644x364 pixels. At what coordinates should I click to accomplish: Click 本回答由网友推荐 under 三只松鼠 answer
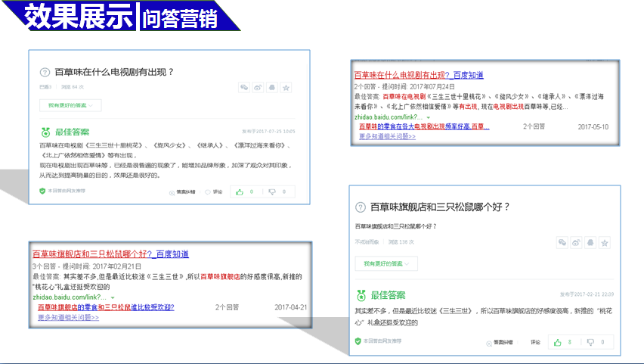pyautogui.click(x=382, y=341)
